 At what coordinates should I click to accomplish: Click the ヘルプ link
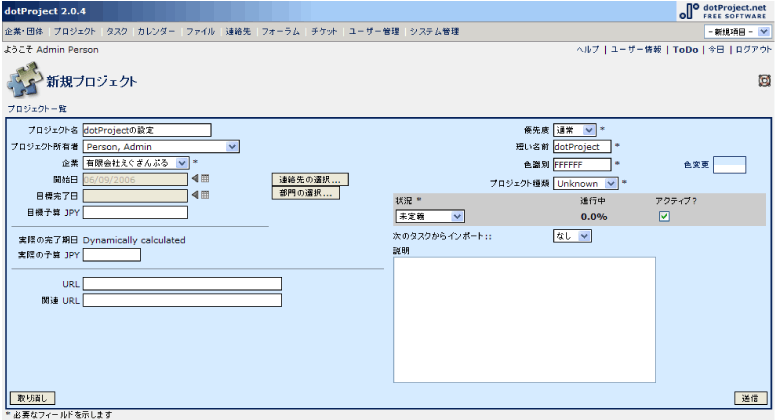588,49
